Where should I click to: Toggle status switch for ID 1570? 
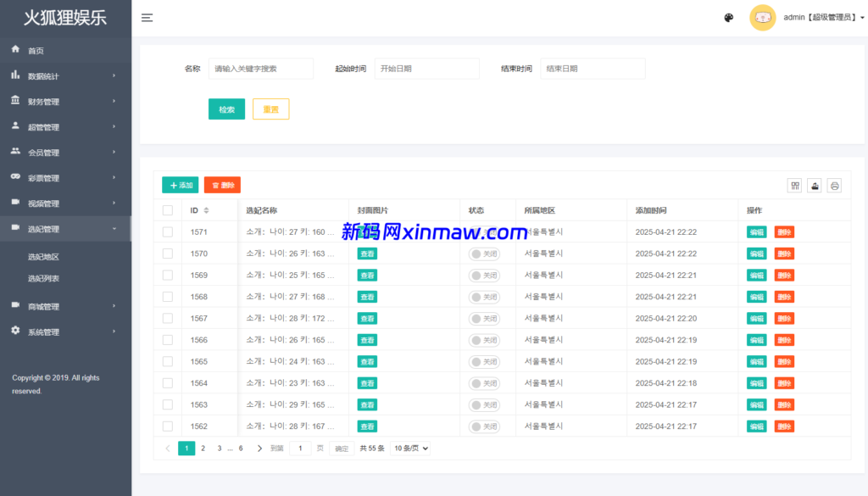click(x=484, y=254)
